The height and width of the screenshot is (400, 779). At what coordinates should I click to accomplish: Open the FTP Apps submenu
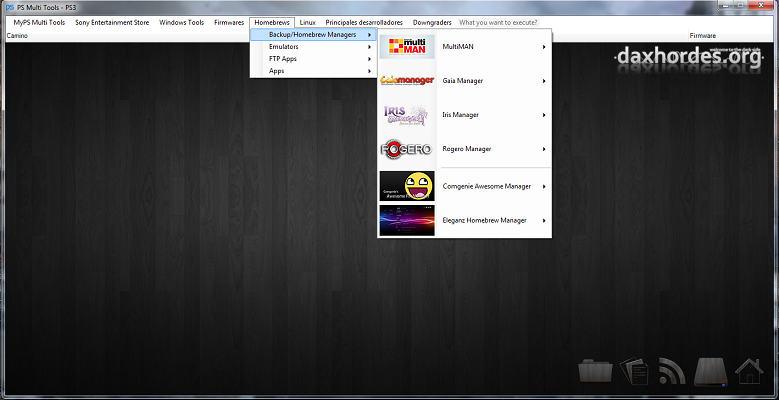pyautogui.click(x=312, y=59)
